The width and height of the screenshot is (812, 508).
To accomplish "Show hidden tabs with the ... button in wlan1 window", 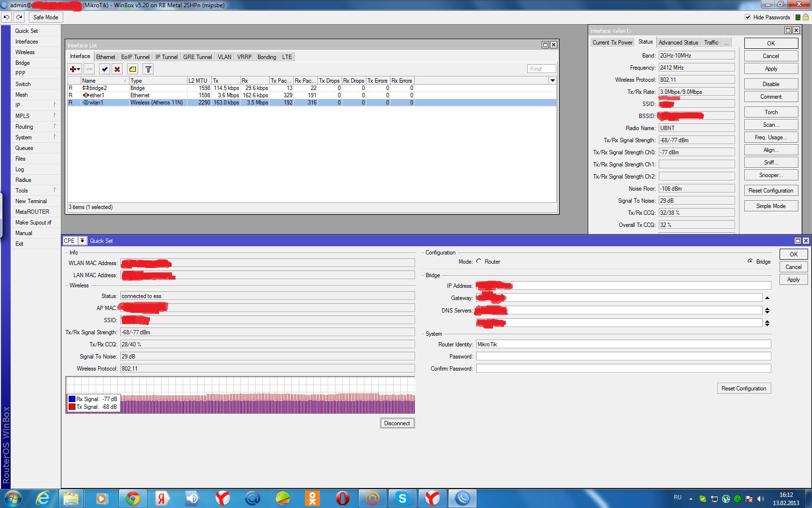I will (726, 43).
